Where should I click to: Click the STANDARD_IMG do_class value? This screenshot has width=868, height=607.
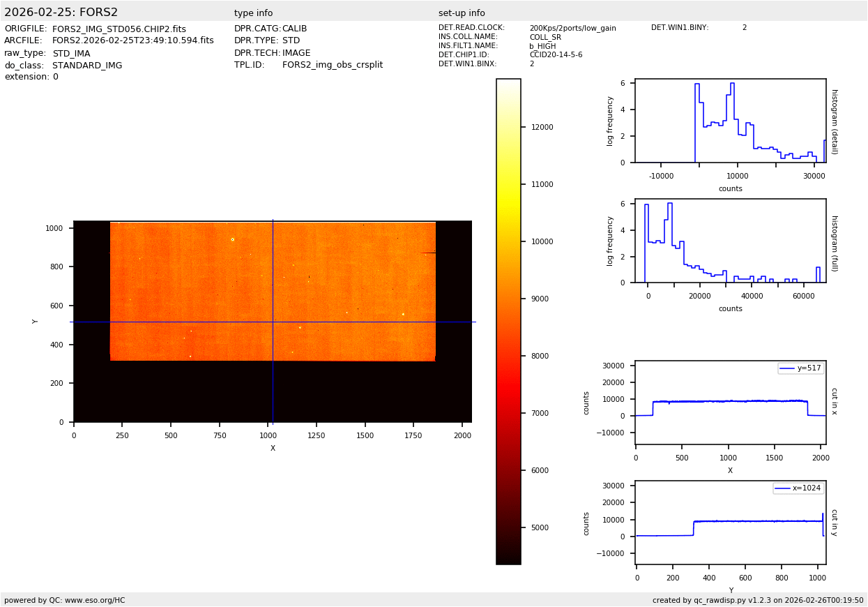click(87, 66)
